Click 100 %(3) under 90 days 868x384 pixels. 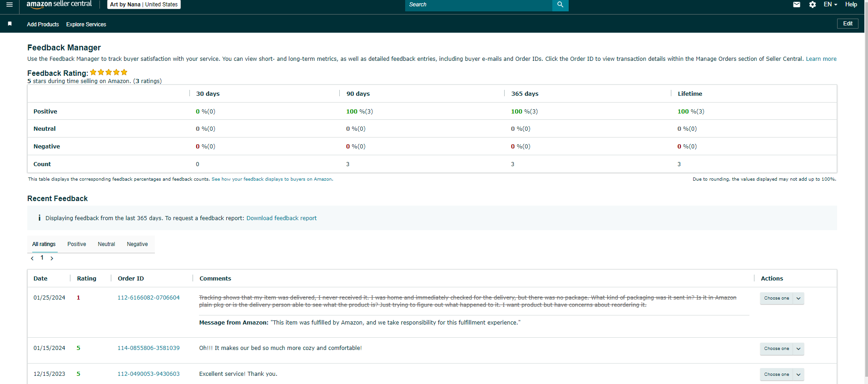tap(359, 112)
